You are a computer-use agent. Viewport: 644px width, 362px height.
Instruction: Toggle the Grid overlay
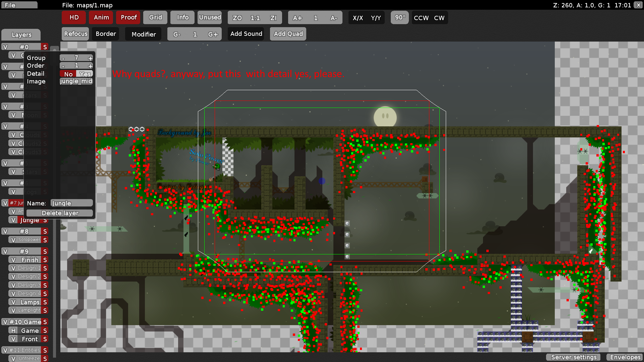pos(155,17)
